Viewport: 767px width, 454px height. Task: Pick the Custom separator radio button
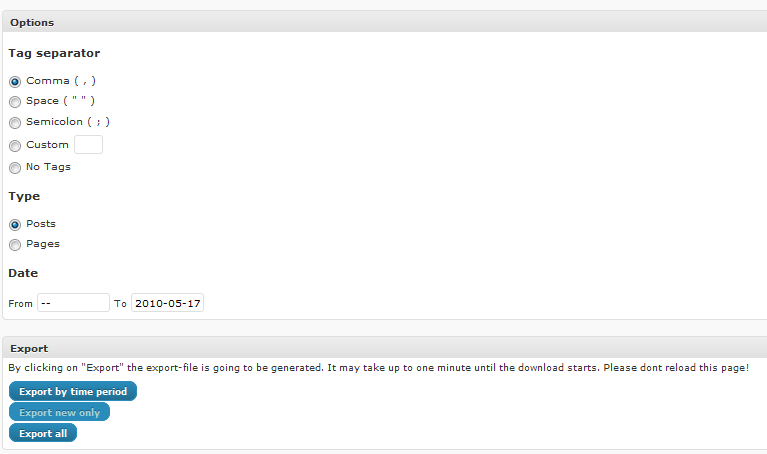point(15,145)
